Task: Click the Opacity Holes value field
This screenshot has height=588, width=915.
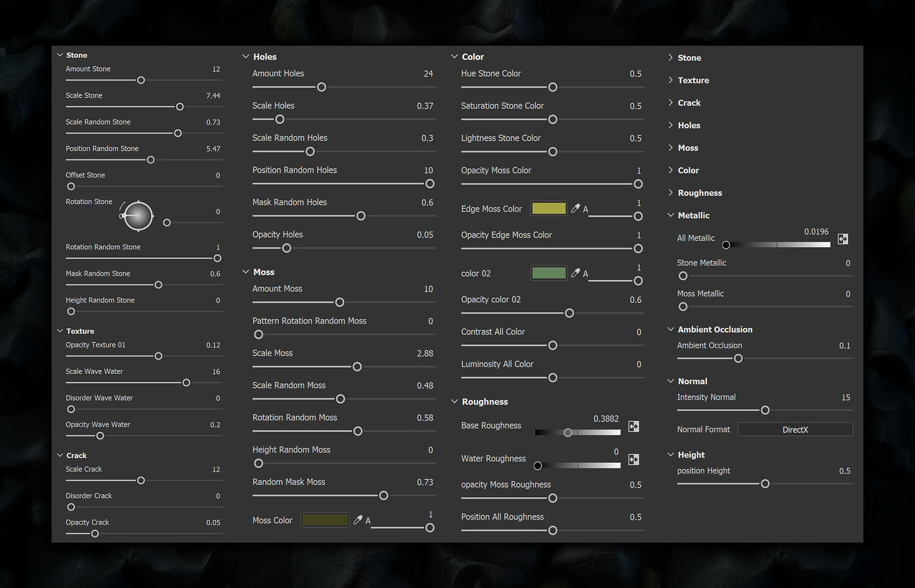Action: 425,235
